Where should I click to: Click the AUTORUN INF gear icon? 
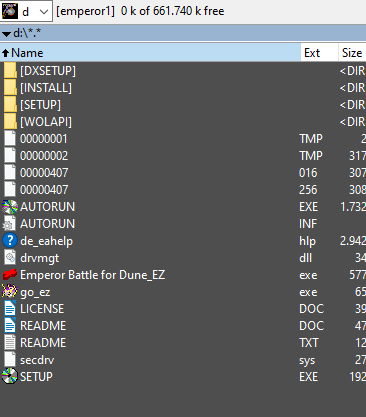(10, 224)
